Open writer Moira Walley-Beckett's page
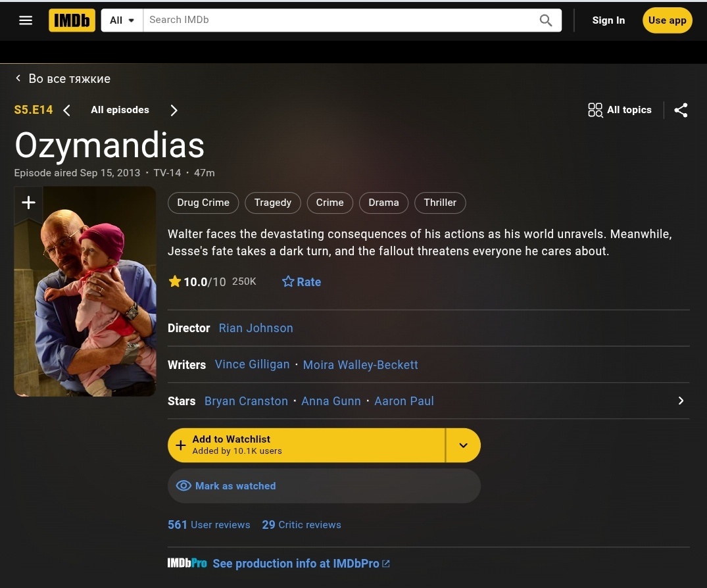The width and height of the screenshot is (707, 588). tap(360, 365)
